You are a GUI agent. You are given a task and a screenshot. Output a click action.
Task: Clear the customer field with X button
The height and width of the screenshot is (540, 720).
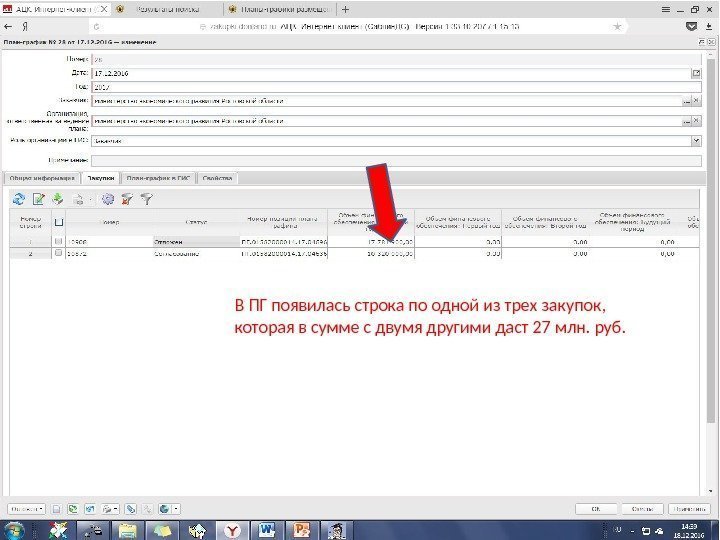tap(697, 101)
